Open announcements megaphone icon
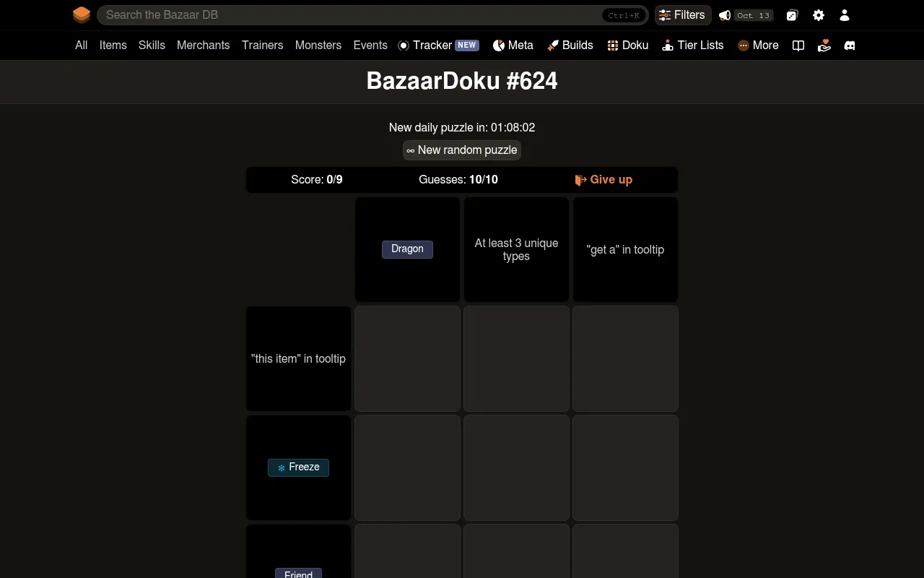This screenshot has width=924, height=578. coord(725,15)
